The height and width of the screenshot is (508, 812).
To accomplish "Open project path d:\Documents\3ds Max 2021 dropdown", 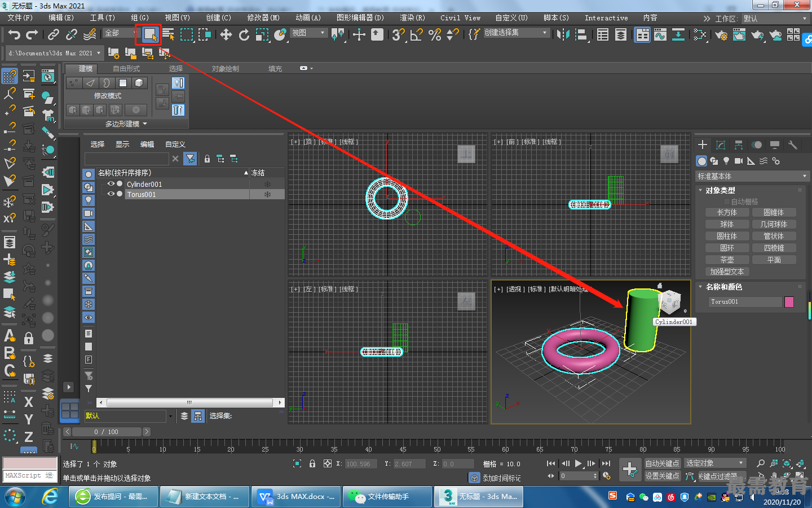I will pyautogui.click(x=55, y=53).
